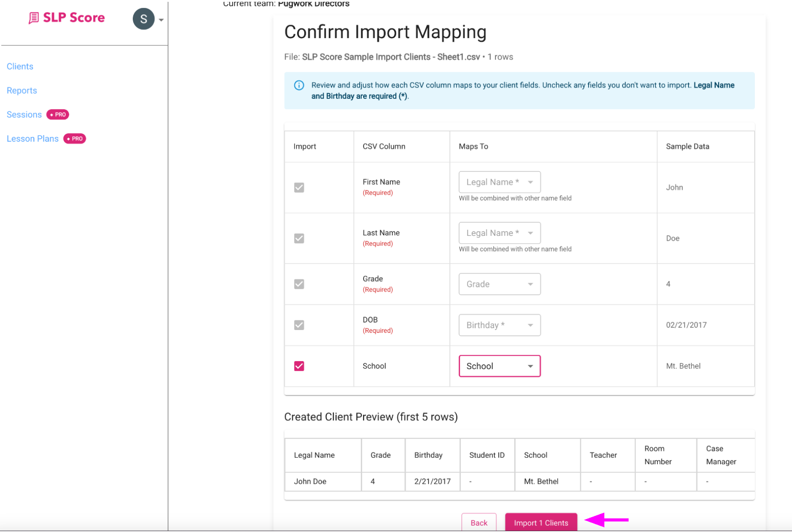Screen dimensions: 792x532
Task: Click the First Name import checkbox
Action: pos(299,188)
